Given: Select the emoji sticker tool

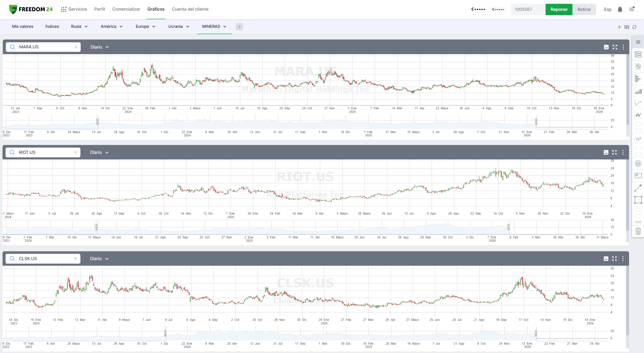Looking at the screenshot, I should pos(638,164).
